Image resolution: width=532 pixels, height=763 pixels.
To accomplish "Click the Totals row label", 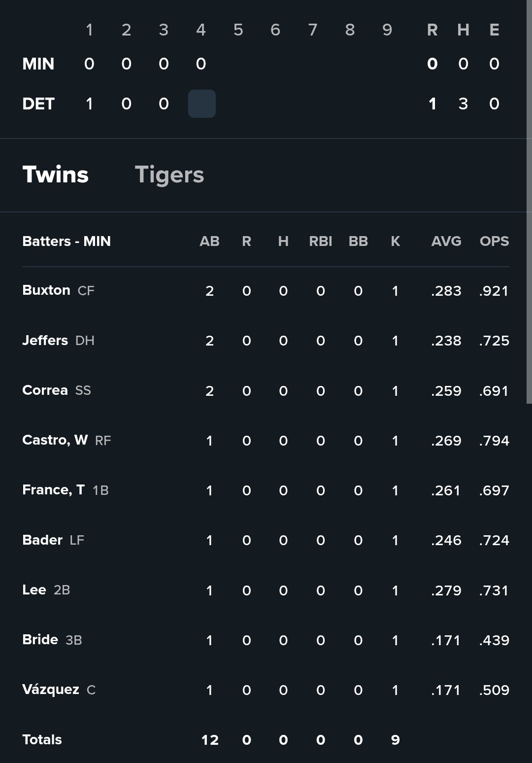I will tap(42, 739).
